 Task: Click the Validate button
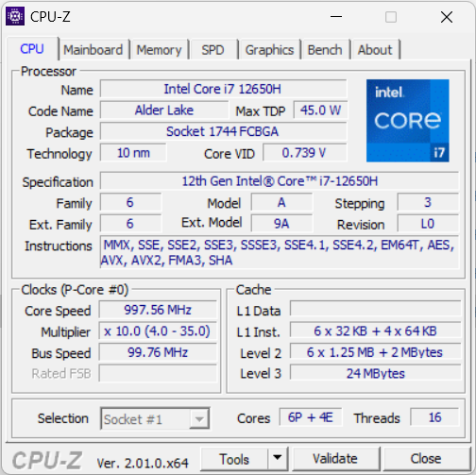tap(335, 459)
